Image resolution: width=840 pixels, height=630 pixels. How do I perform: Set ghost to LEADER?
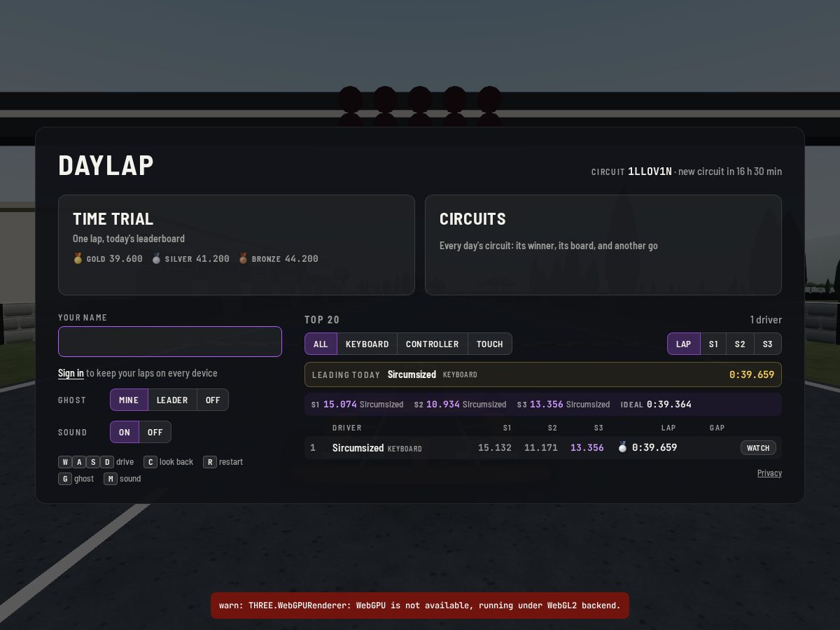click(172, 400)
